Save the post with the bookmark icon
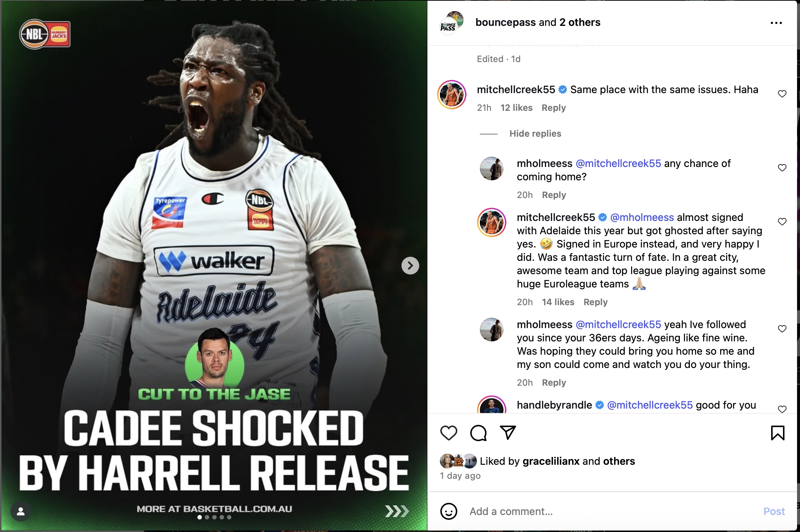Viewport: 800px width, 532px height. click(777, 433)
